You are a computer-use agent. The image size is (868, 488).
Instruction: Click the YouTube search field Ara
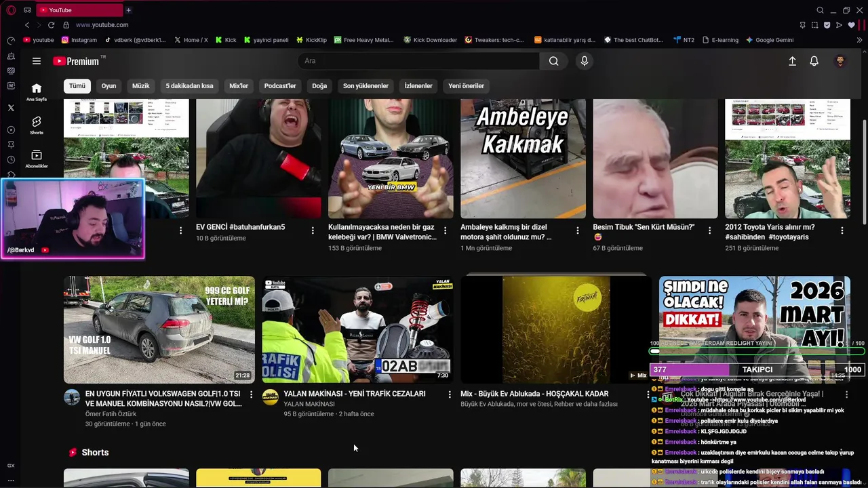(418, 61)
